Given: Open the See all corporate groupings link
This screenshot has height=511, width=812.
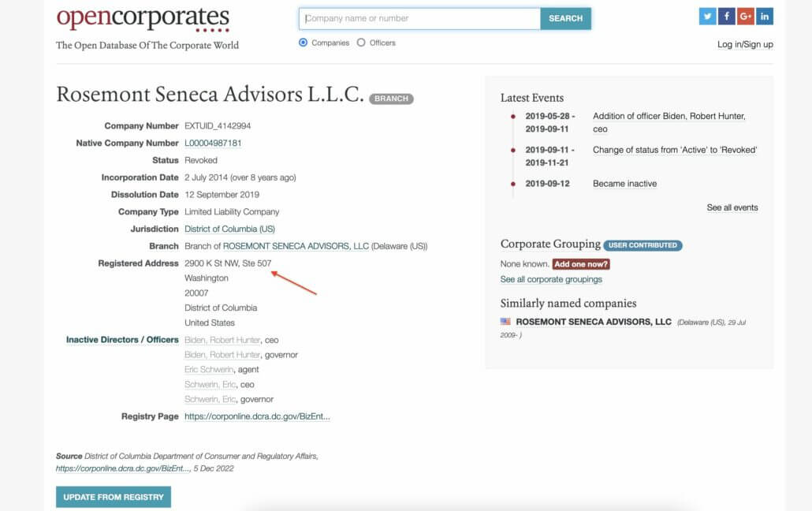Looking at the screenshot, I should click(551, 279).
